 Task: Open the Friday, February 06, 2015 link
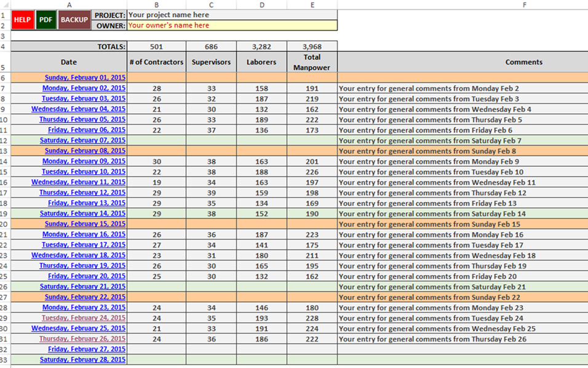[x=87, y=130]
